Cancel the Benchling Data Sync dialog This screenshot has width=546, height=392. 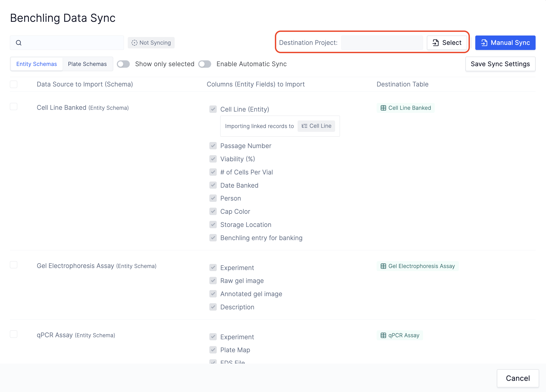pos(518,378)
